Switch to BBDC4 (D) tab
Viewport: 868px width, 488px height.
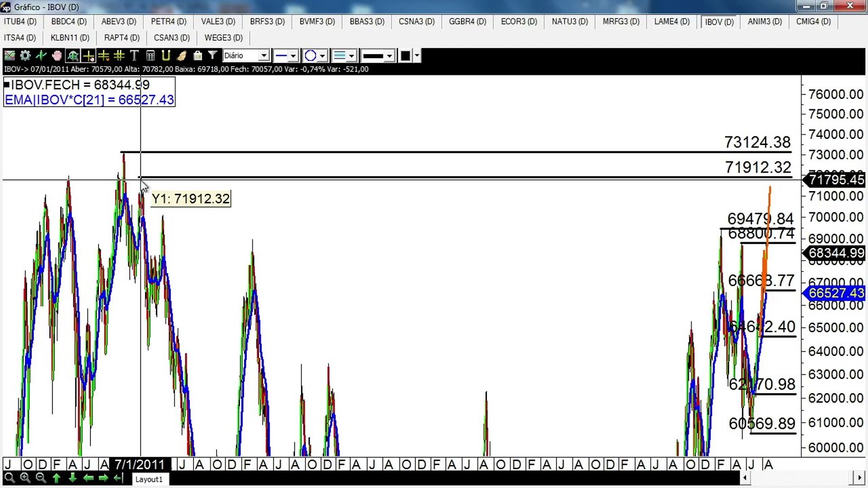tap(69, 22)
